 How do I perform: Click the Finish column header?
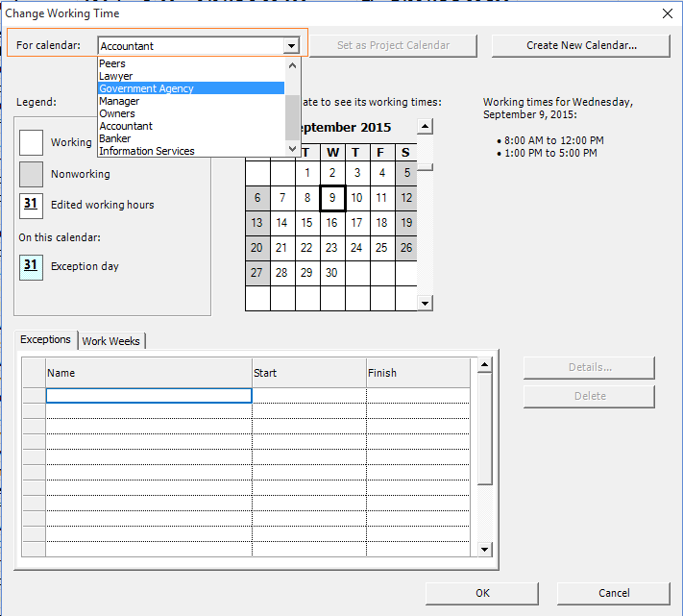419,373
